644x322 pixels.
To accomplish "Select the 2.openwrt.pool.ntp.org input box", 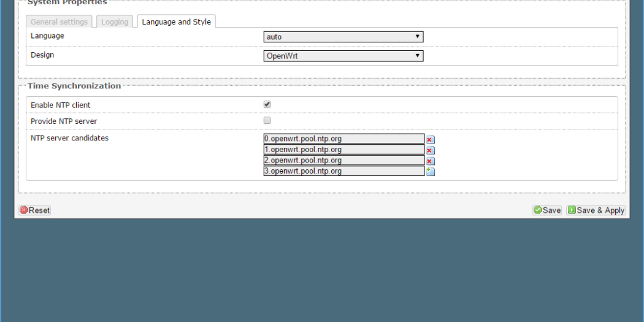I will pyautogui.click(x=343, y=161).
